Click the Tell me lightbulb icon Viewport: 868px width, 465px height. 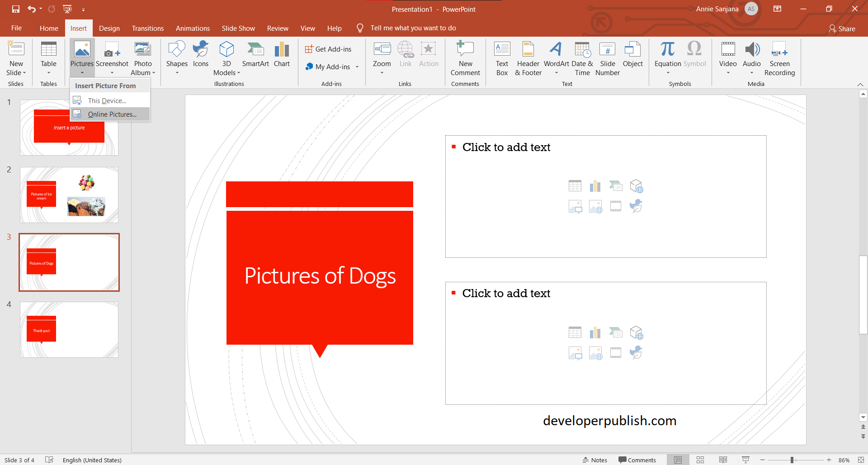point(360,28)
